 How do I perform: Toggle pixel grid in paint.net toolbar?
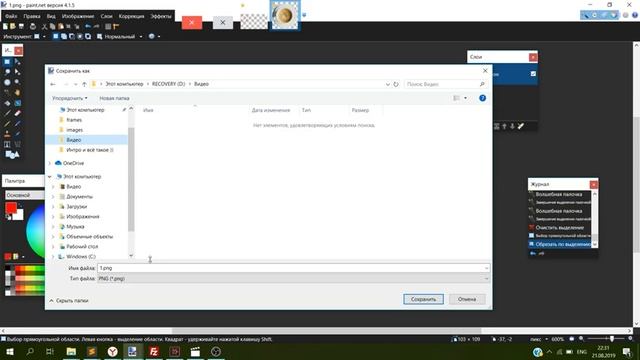coord(108,27)
